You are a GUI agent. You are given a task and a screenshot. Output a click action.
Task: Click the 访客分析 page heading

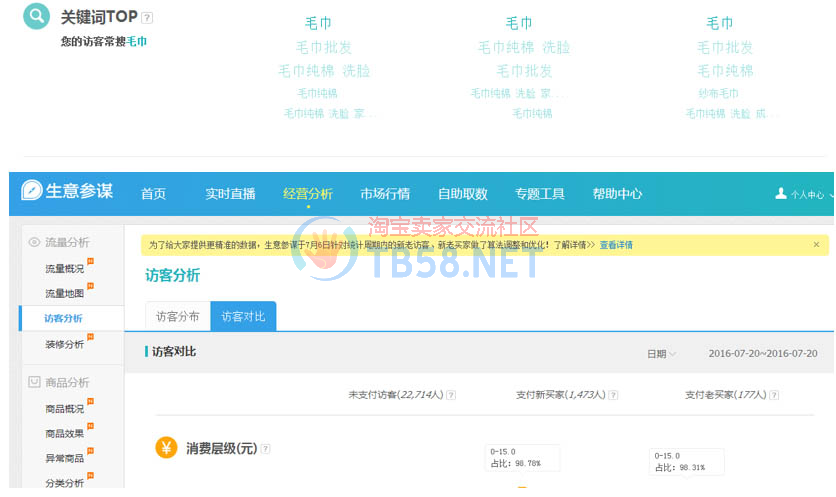(x=173, y=275)
